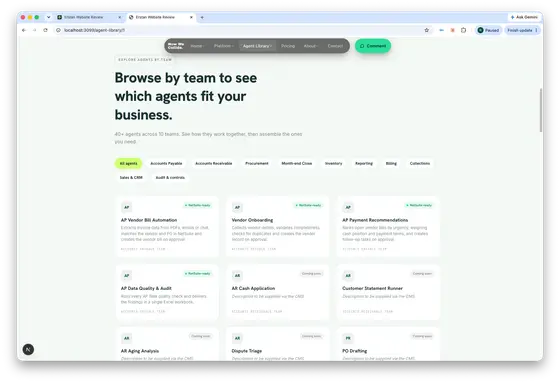Filter agents by Month-end Close
The height and width of the screenshot is (383, 560).
coord(297,163)
